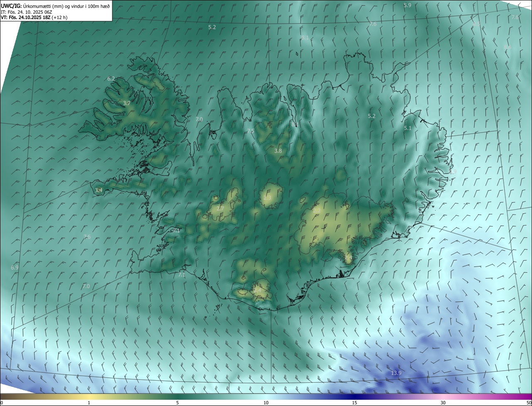Click the 2.2 value label on the large glacier
The width and height of the screenshot is (532, 406).
point(317,210)
